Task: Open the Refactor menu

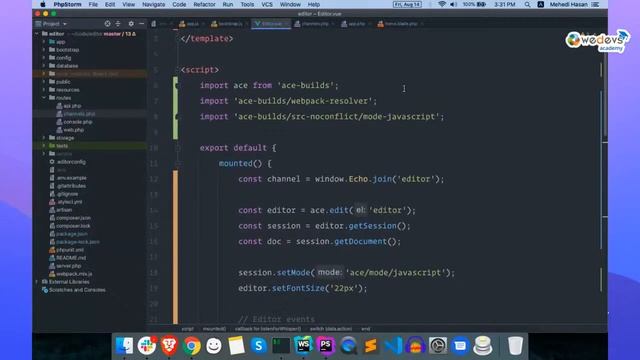Action: [x=204, y=4]
